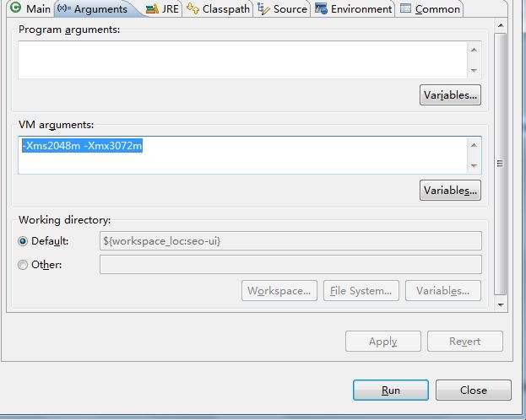This screenshot has width=526, height=420.
Task: Open the Classpath tab
Action: click(x=219, y=8)
